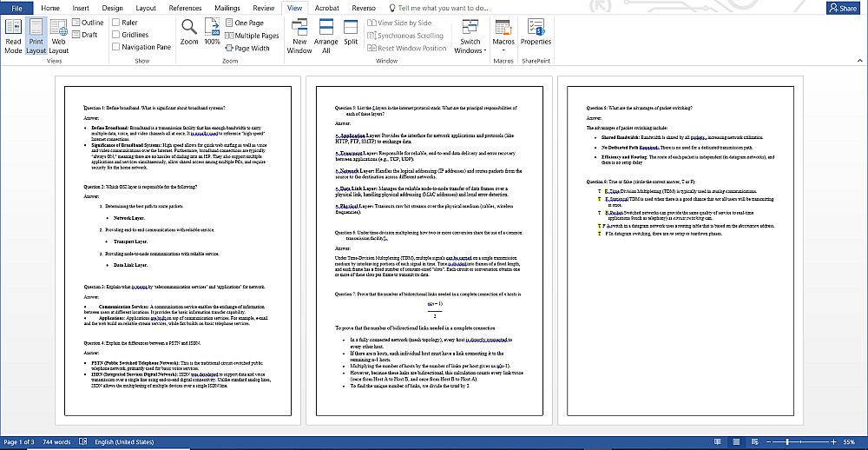Viewport: 868px width, 450px height.
Task: Click Reset Window Position
Action: (x=407, y=49)
